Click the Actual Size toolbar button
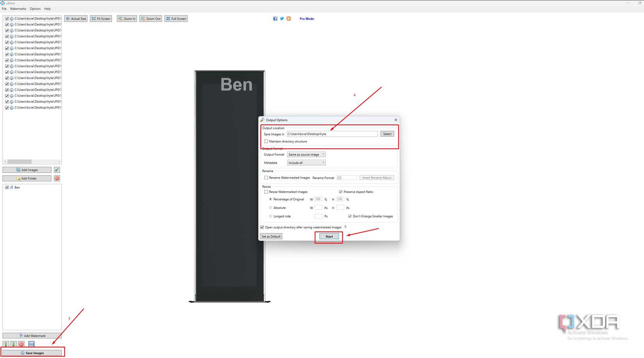644x358 pixels. point(76,19)
